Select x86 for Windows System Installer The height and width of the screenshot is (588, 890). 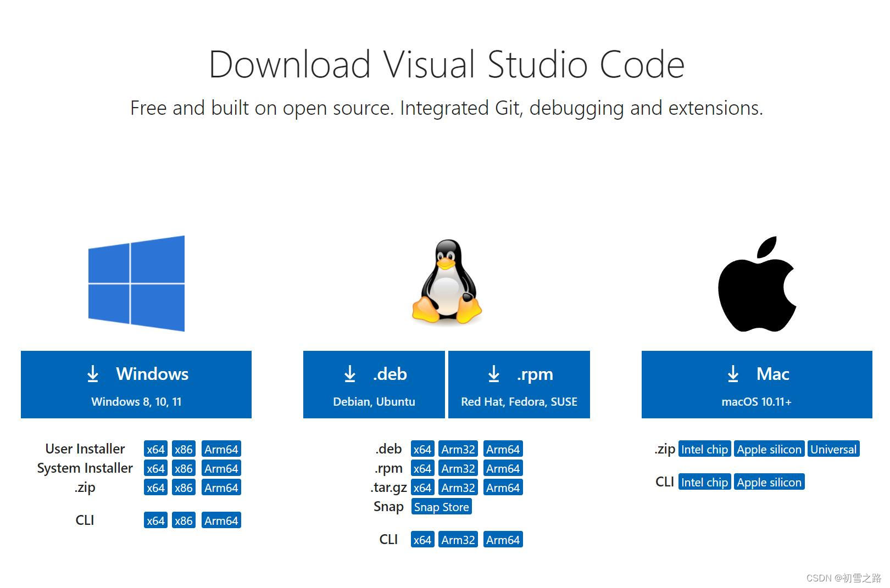(183, 468)
